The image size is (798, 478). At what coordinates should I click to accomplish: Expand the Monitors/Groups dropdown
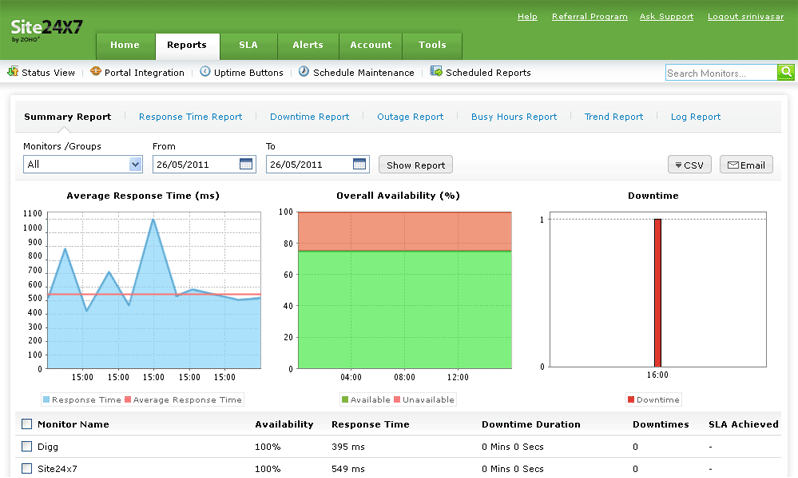point(135,164)
